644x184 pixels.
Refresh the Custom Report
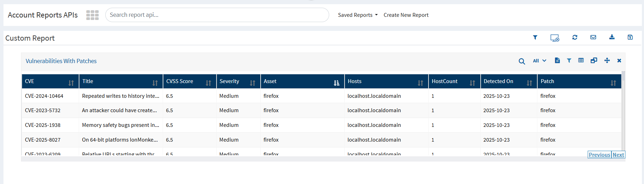575,37
